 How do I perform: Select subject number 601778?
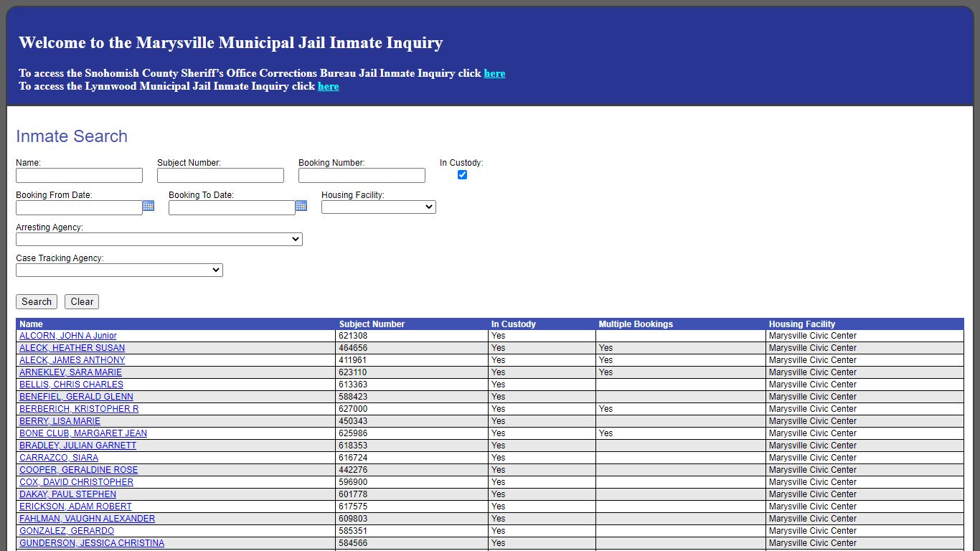click(x=353, y=494)
